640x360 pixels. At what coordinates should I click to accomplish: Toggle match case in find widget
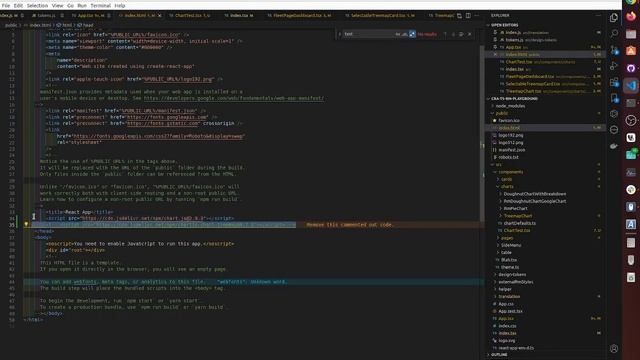click(398, 34)
